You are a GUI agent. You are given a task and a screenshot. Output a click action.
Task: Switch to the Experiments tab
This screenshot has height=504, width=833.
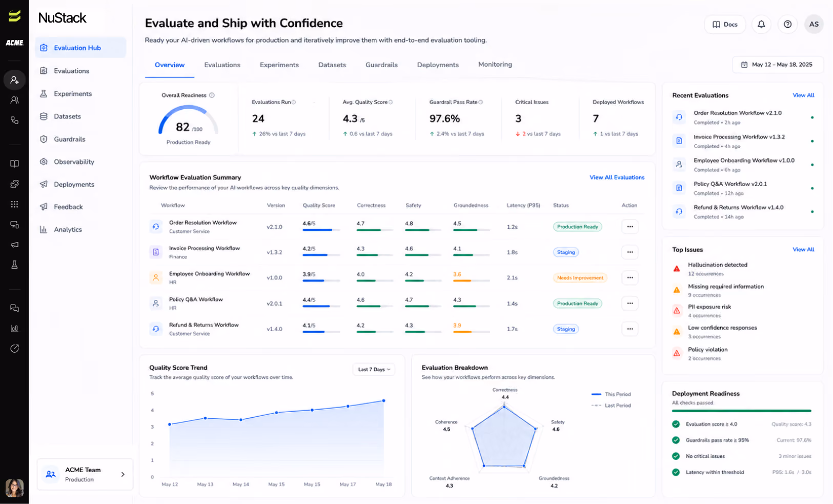[279, 65]
